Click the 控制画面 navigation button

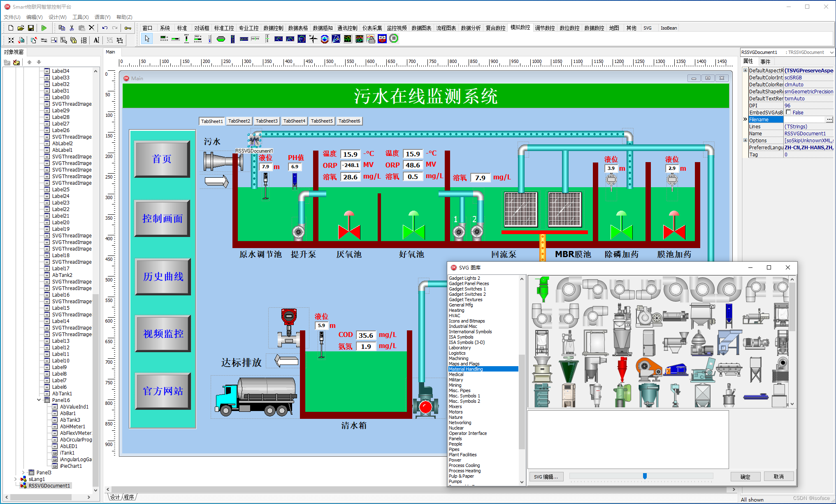[x=162, y=218]
